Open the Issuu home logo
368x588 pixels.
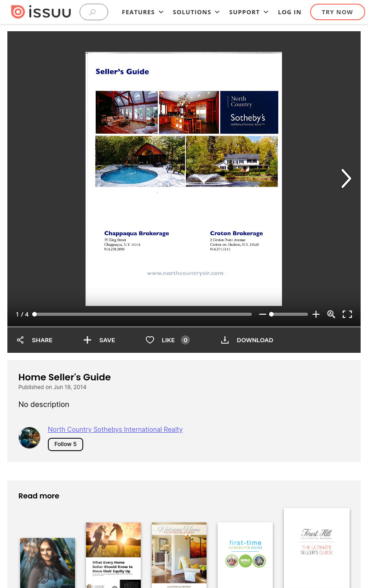click(41, 12)
